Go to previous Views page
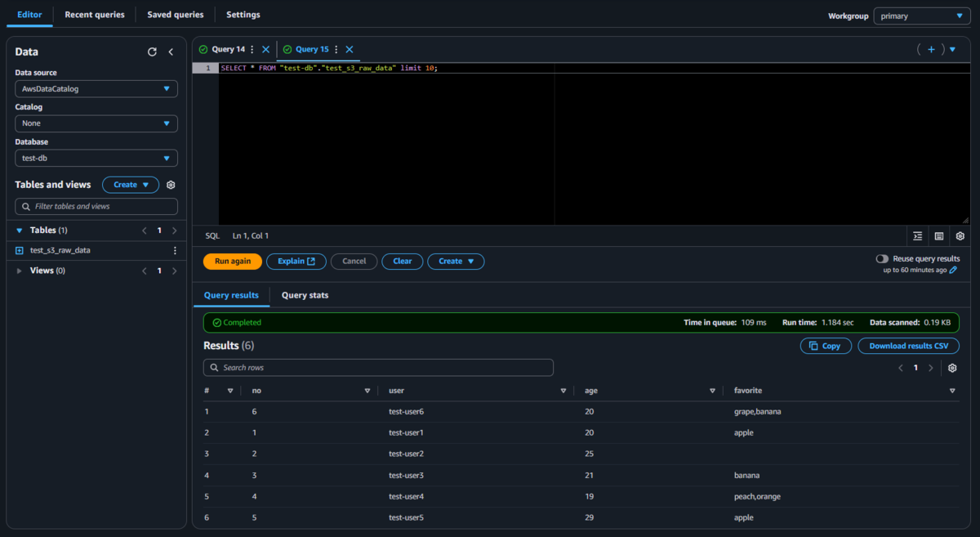This screenshot has width=980, height=537. coord(145,271)
